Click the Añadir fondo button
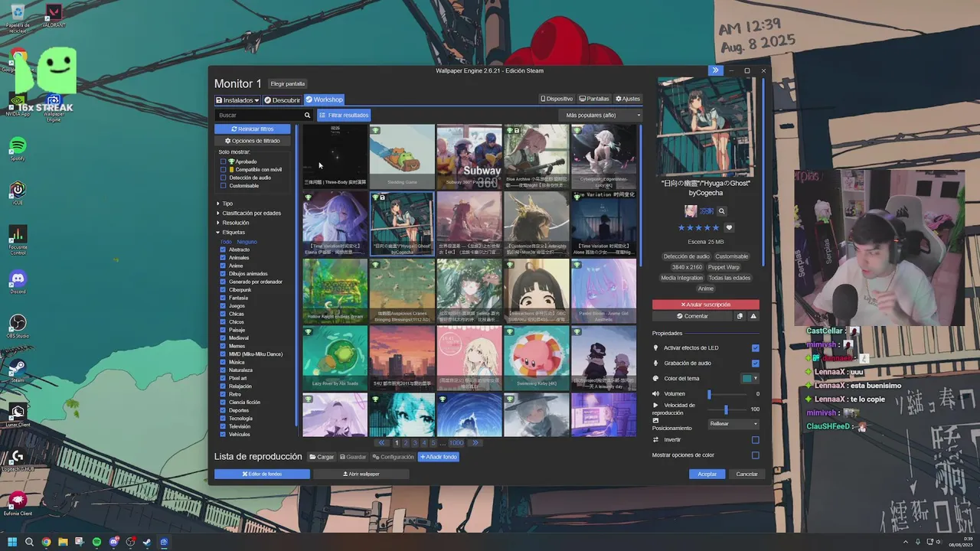Image resolution: width=980 pixels, height=551 pixels. click(x=439, y=457)
